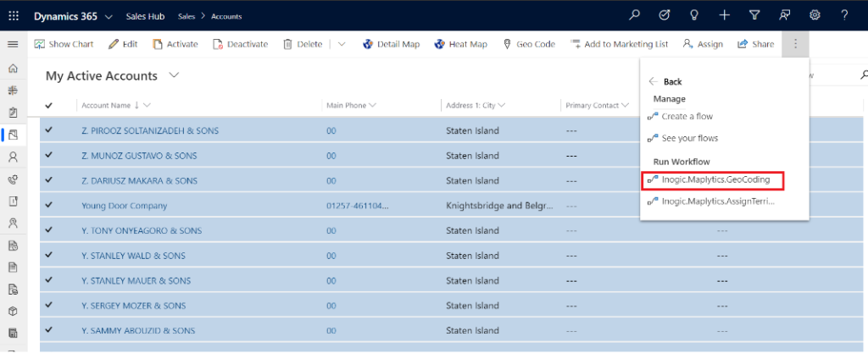The height and width of the screenshot is (353, 868).
Task: Open the Y. STANLEY WALD & SONS account
Action: point(133,256)
